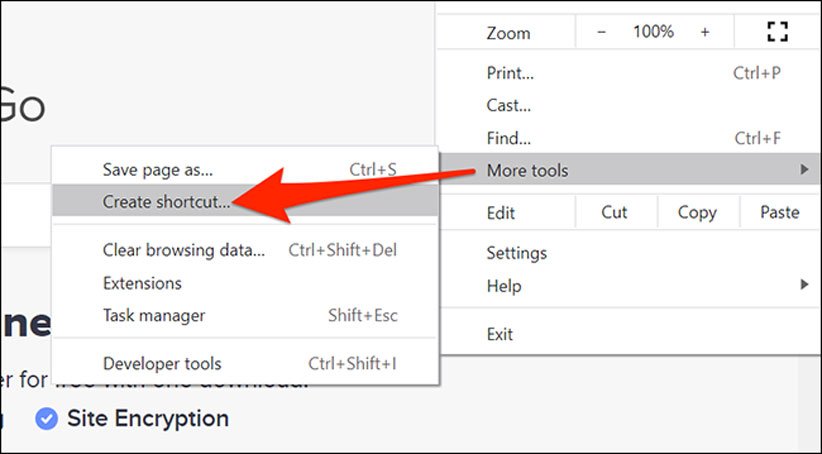
Task: Expand the Help submenu arrow
Action: click(804, 286)
